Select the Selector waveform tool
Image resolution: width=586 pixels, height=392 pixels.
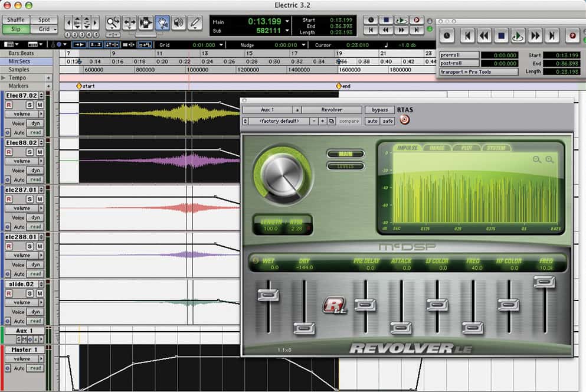(146, 23)
